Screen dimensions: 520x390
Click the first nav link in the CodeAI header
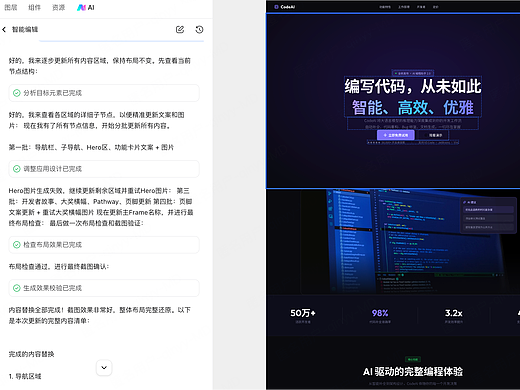pyautogui.click(x=385, y=7)
